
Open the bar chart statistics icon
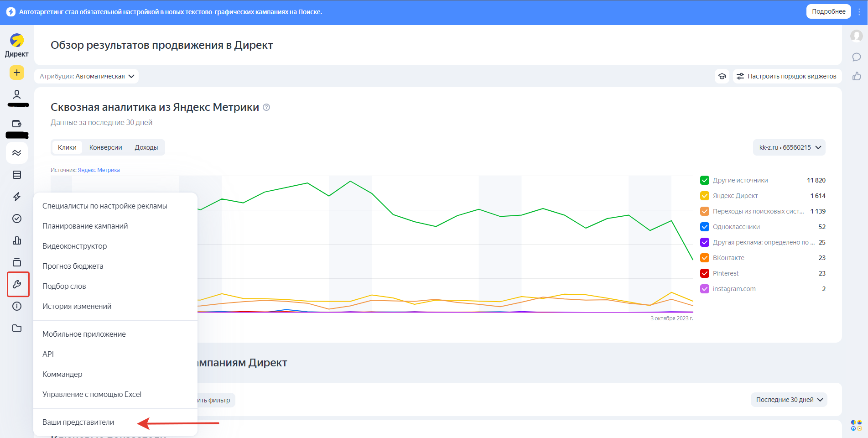(17, 240)
